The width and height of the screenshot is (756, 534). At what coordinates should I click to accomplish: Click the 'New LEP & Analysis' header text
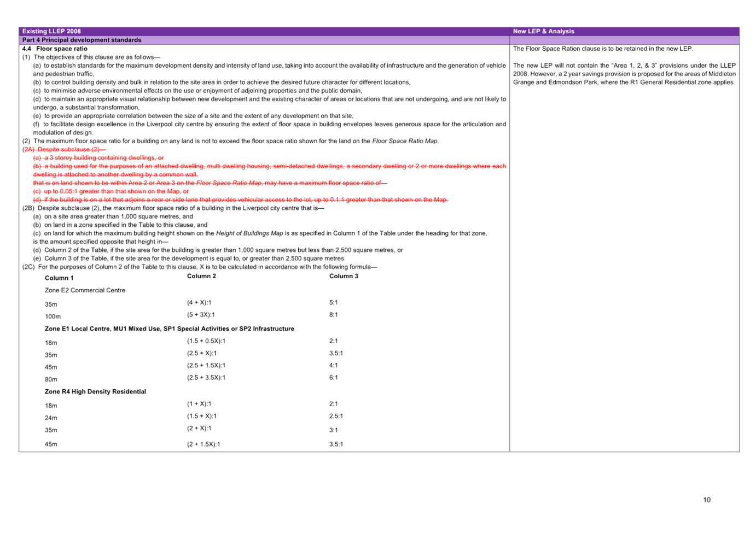pos(543,31)
